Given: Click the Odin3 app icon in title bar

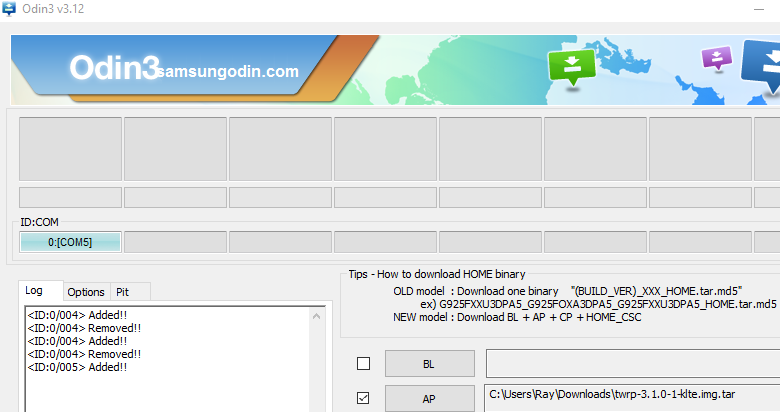Looking at the screenshot, I should pyautogui.click(x=9, y=9).
